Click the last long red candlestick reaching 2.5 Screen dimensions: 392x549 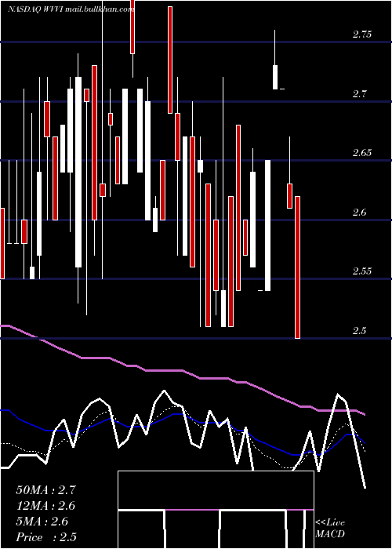tap(297, 267)
